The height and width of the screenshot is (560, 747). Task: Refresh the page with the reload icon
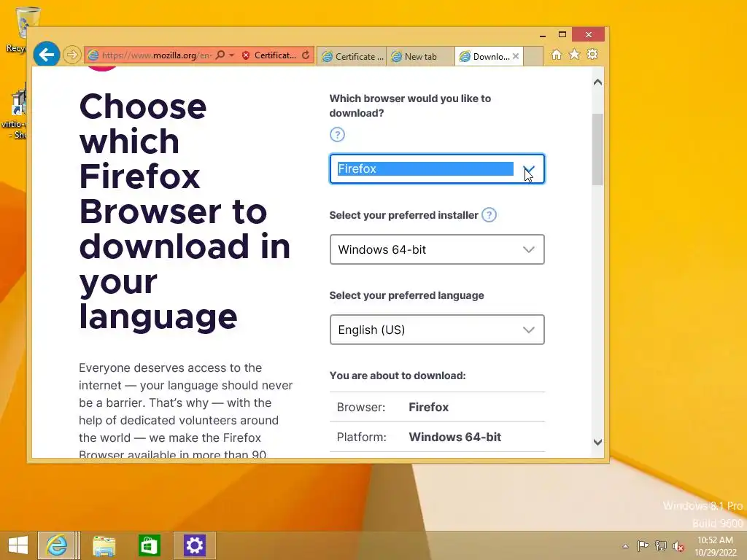click(306, 55)
